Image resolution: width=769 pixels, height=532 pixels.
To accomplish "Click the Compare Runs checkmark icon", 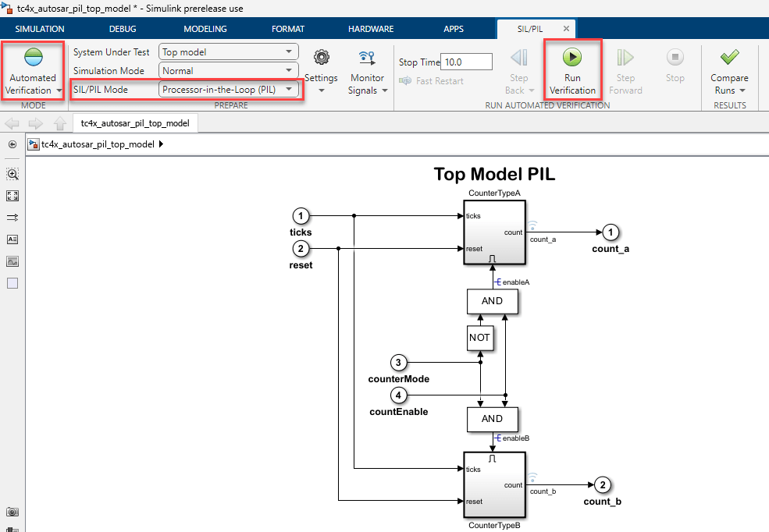I will pos(729,58).
